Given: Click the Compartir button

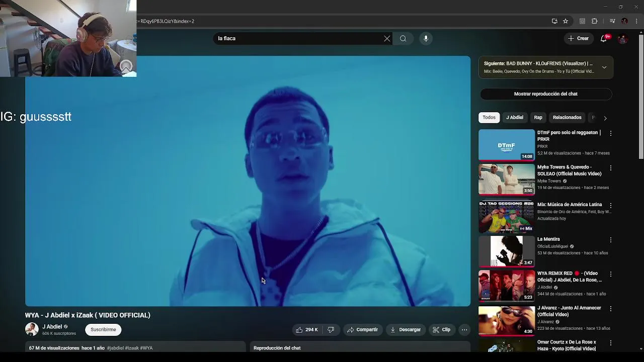Looking at the screenshot, I should point(362,330).
